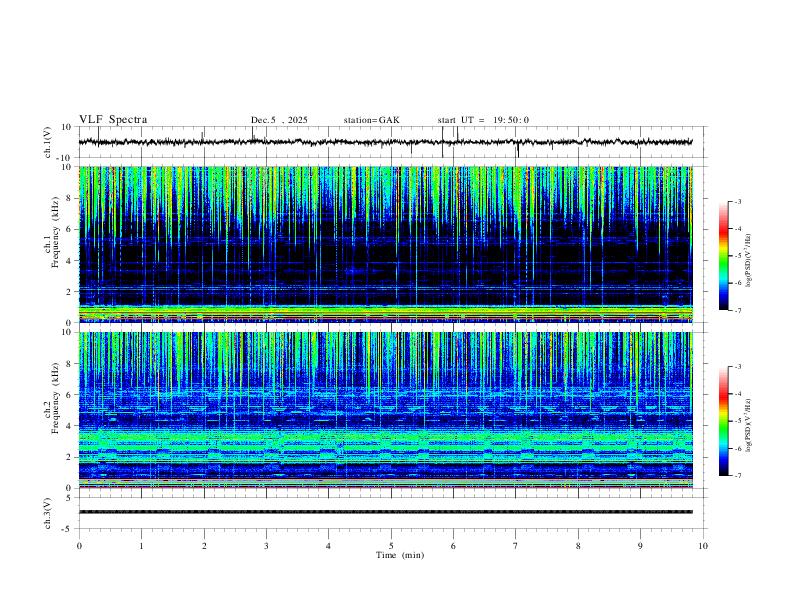Click the 'VLF Spectra' title text
Image resolution: width=792 pixels, height=612 pixels.
point(113,120)
